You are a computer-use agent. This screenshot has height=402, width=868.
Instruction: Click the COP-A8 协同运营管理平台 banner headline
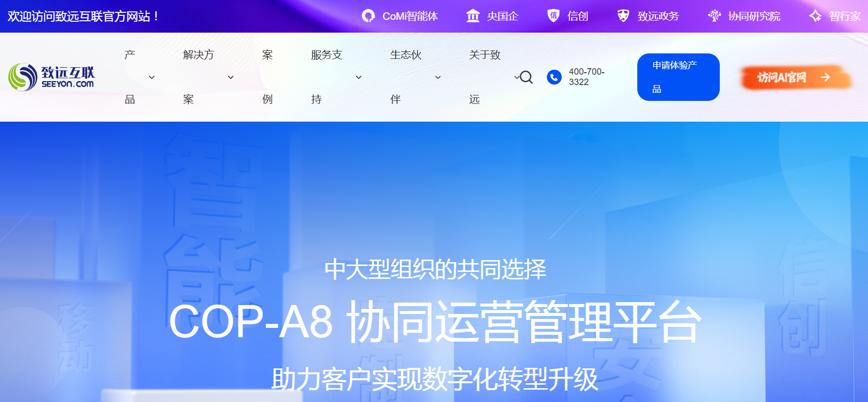click(x=435, y=321)
